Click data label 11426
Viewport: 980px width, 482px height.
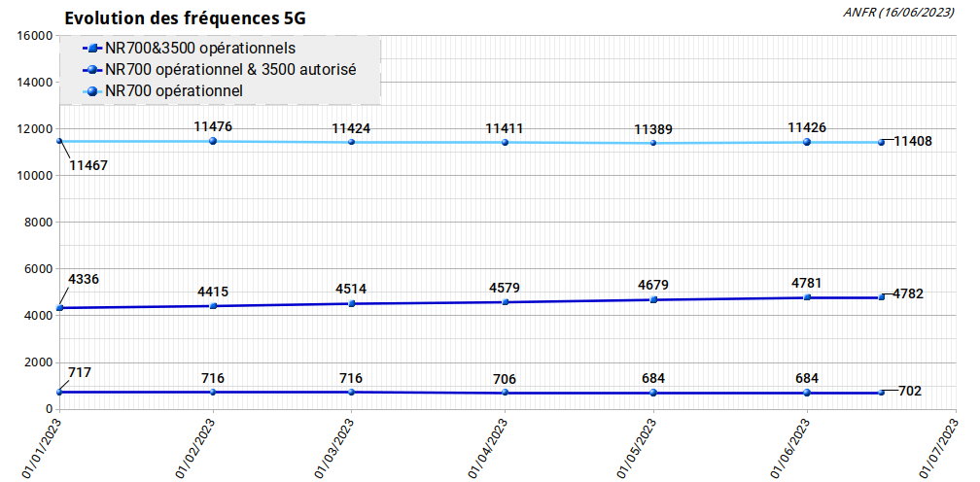click(x=807, y=128)
